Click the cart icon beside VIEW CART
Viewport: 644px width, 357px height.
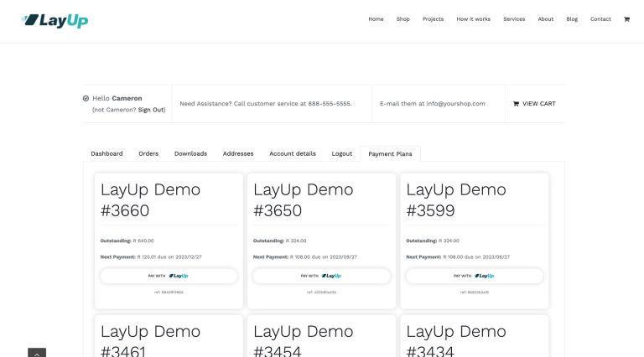coord(517,104)
